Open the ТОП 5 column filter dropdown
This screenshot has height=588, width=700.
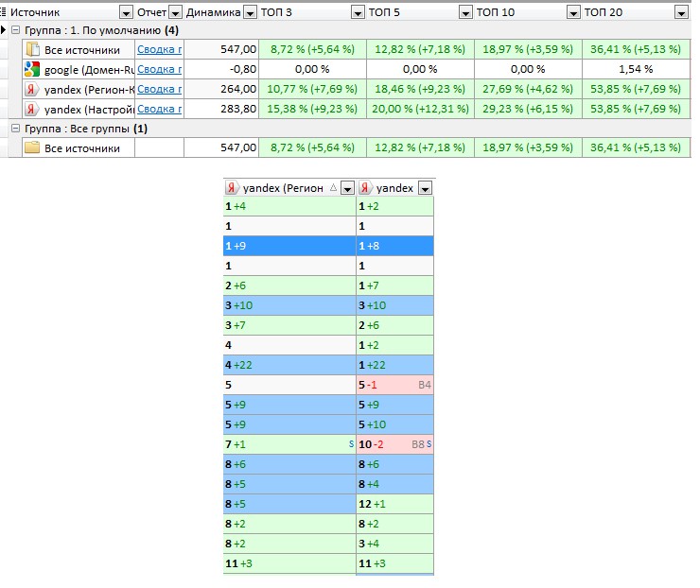point(465,13)
